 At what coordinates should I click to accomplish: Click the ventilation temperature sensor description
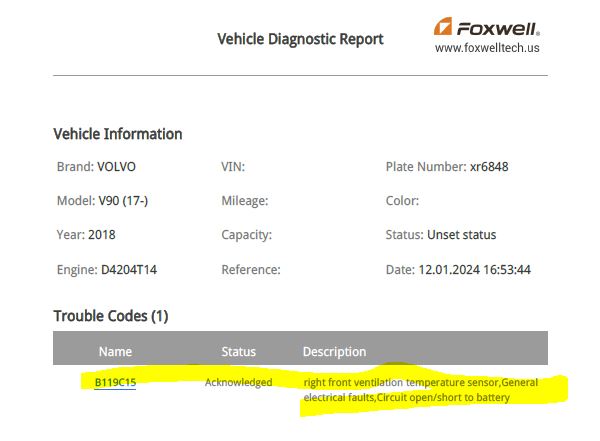tap(421, 390)
